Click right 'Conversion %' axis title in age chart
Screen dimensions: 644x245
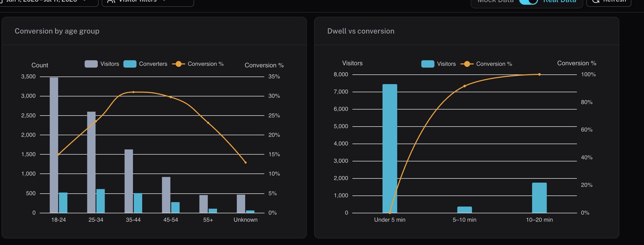coord(264,65)
